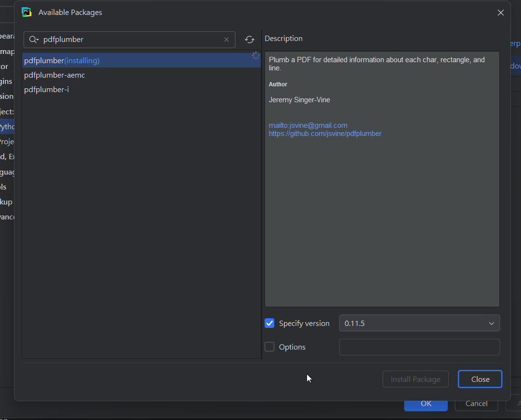
Task: Click the Close button
Action: pos(480,379)
